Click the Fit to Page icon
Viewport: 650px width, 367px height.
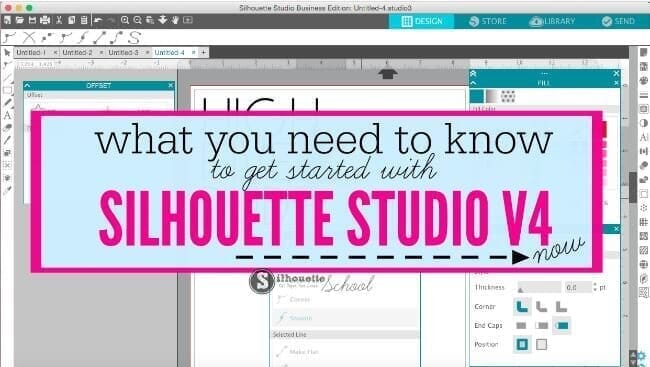[188, 20]
